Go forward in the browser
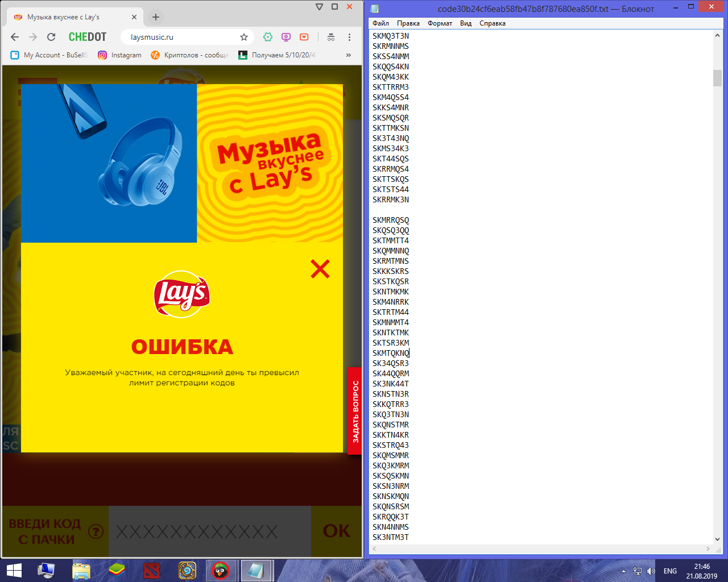Screen dimensions: 728x582 33,37
